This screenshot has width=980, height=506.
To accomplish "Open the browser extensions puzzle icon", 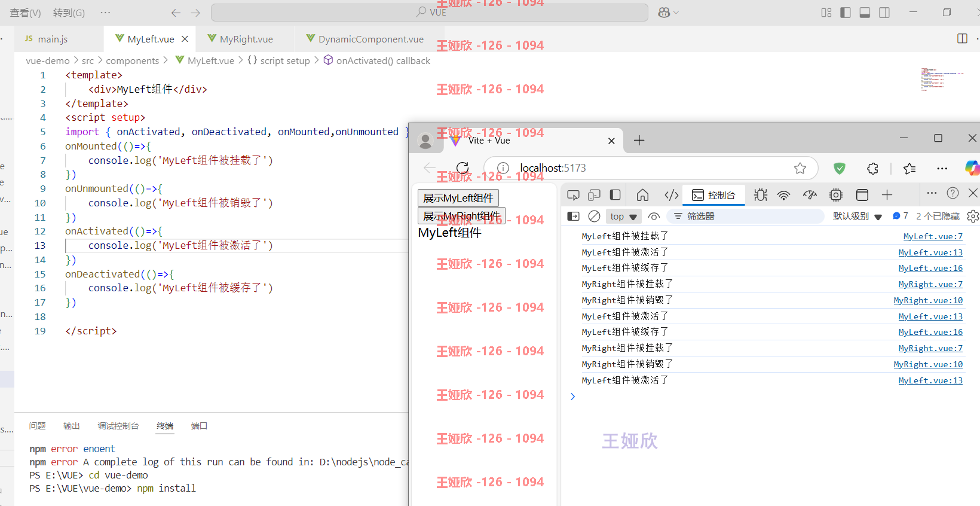I will (872, 168).
